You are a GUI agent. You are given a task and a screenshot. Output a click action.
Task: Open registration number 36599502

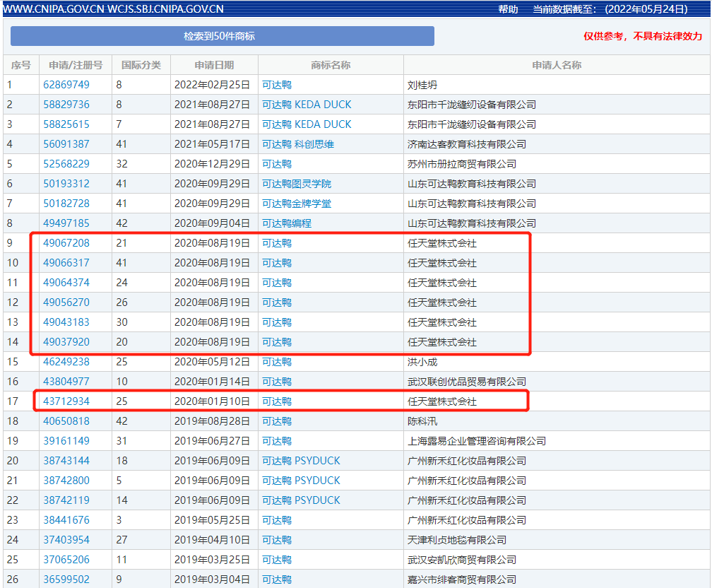pos(66,580)
